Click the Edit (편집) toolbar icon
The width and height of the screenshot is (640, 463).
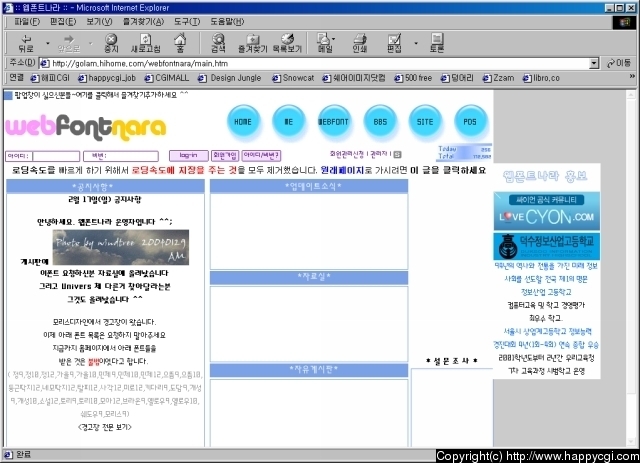394,43
